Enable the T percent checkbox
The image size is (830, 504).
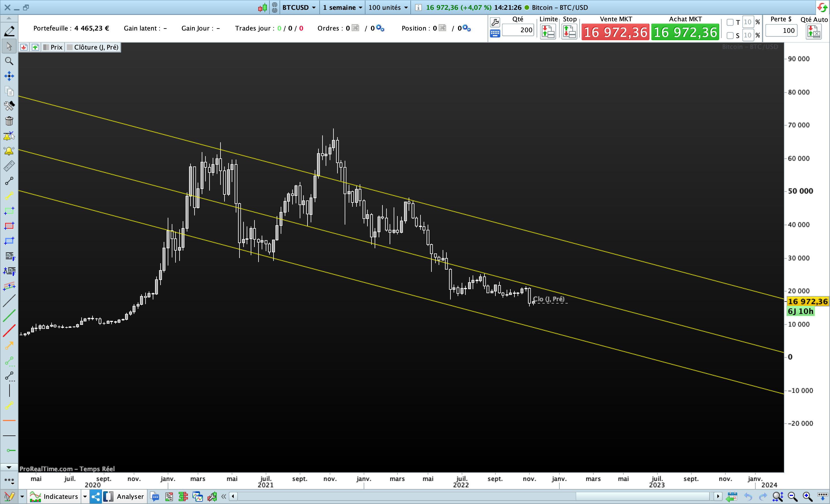pos(730,22)
